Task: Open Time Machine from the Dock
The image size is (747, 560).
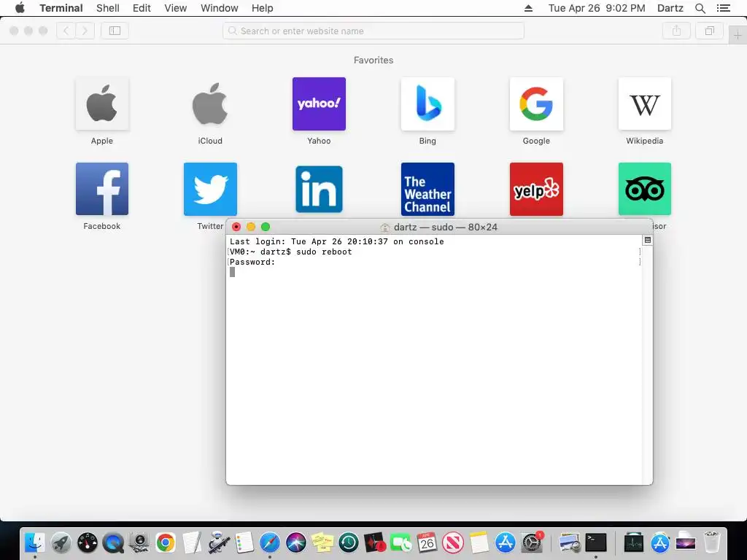Action: [x=348, y=542]
